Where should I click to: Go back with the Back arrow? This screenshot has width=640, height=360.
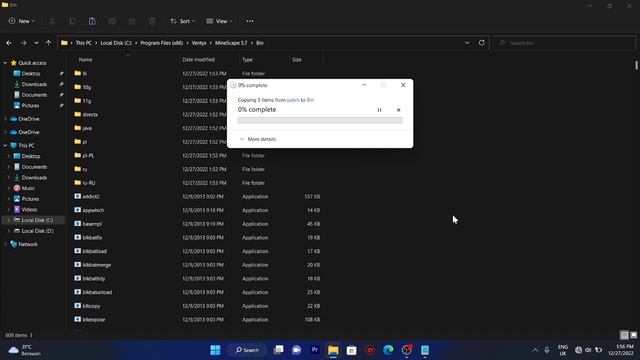[9, 43]
